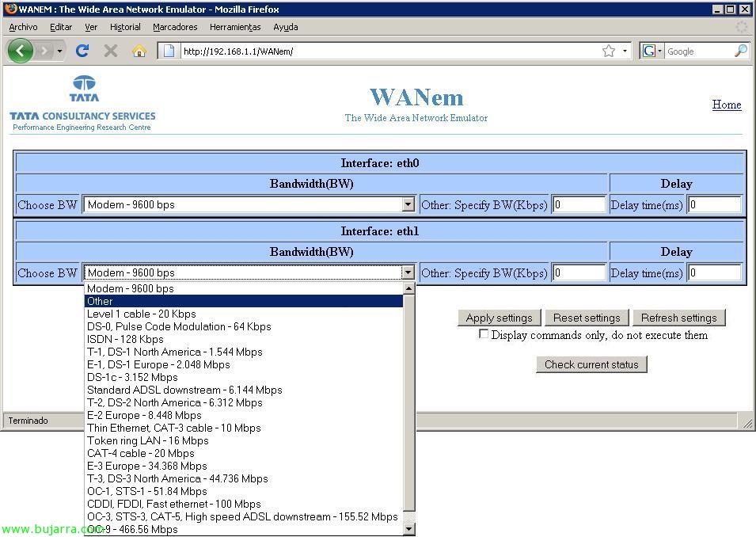Open the address bar URL dropdown arrow
The width and height of the screenshot is (756, 537).
pyautogui.click(x=625, y=51)
